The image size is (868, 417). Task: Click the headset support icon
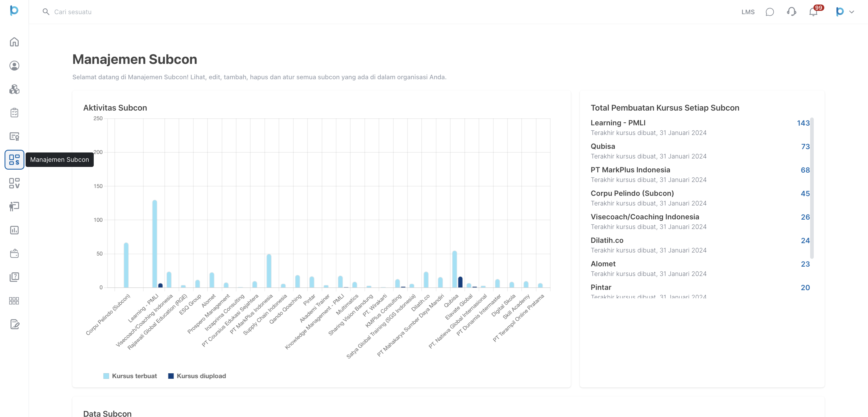(x=791, y=12)
